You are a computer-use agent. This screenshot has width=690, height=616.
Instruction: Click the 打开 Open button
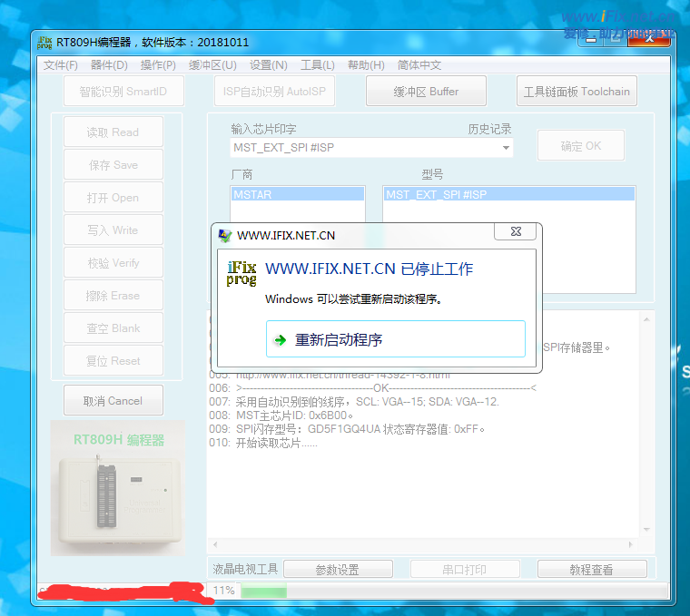[x=113, y=198]
